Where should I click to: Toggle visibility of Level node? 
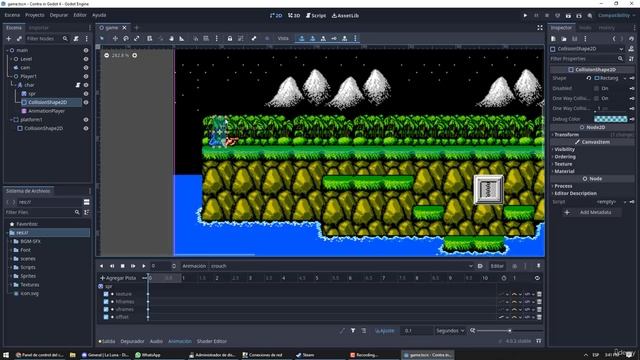coord(86,59)
